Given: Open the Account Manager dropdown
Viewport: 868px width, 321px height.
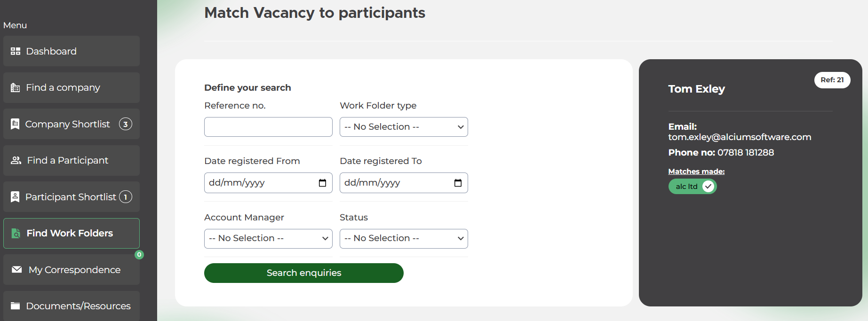Looking at the screenshot, I should point(268,239).
